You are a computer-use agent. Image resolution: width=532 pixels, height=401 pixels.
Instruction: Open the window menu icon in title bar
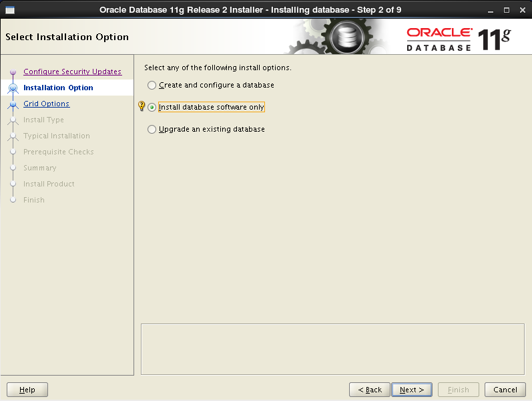[x=10, y=10]
